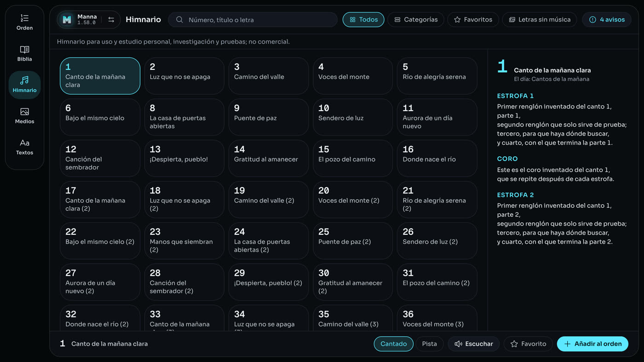Click the search magnifier icon
Screen dimensions: 644x362
[179, 20]
